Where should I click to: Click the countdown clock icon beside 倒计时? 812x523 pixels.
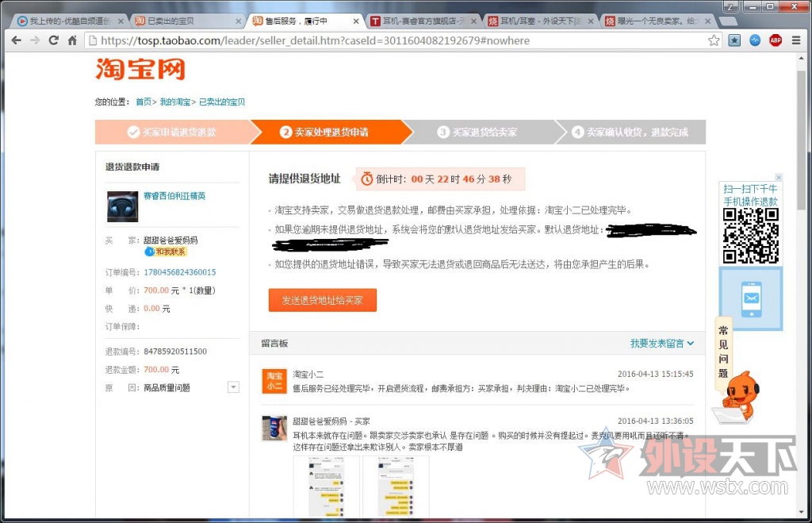(x=366, y=179)
